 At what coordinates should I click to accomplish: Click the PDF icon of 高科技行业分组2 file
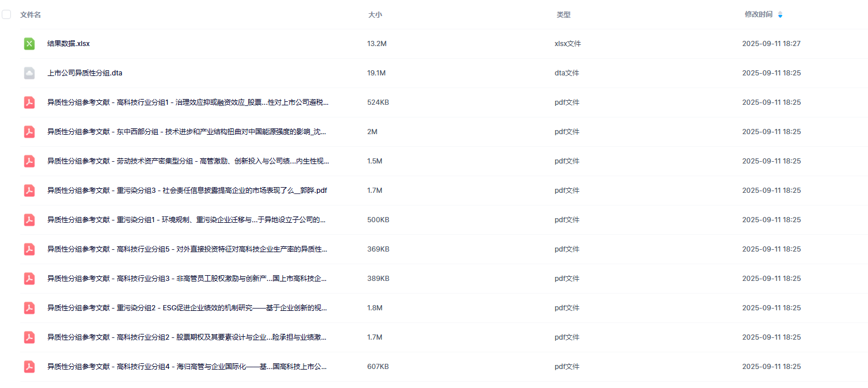tap(29, 337)
